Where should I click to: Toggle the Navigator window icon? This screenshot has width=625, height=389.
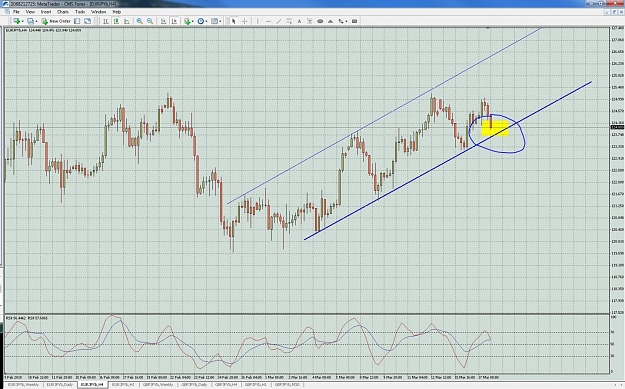coord(87,21)
